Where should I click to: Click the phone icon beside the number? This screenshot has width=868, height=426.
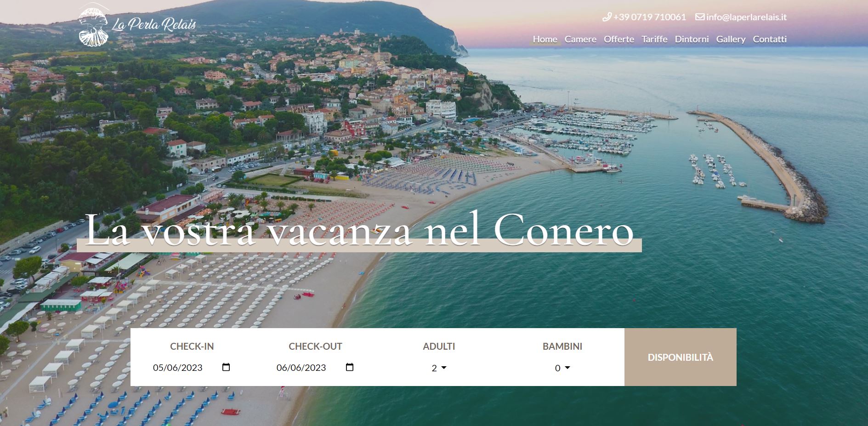[x=607, y=17]
